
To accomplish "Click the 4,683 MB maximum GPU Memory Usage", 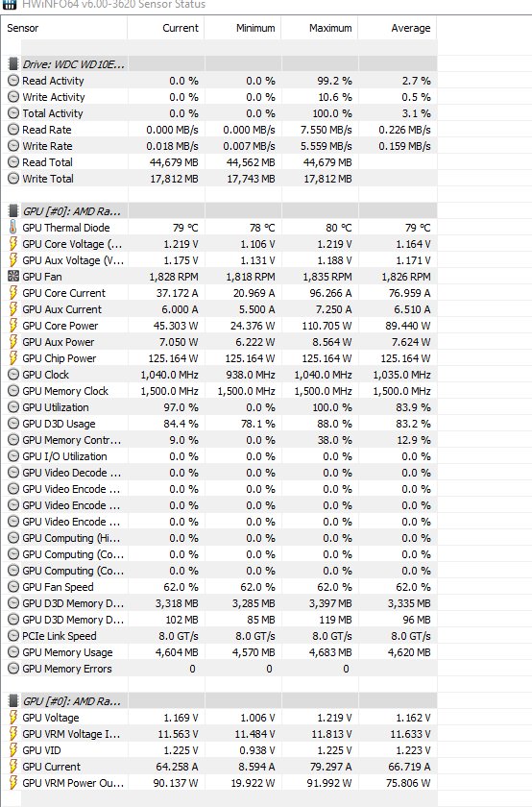I will click(x=330, y=652).
